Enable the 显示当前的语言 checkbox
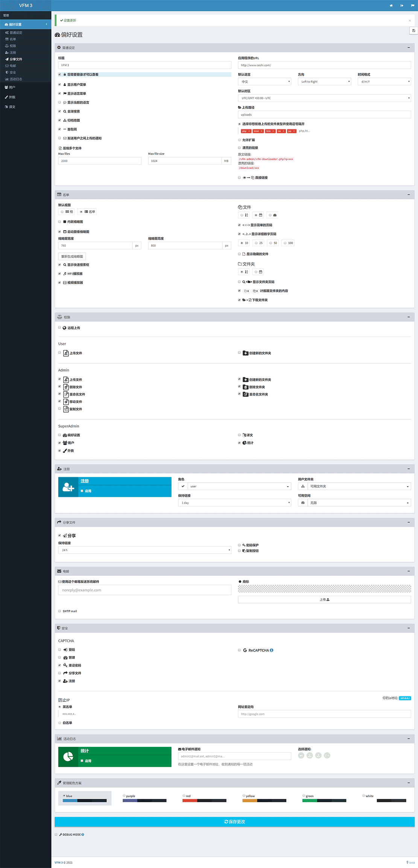Viewport: 418px width, 868px height. (59, 102)
